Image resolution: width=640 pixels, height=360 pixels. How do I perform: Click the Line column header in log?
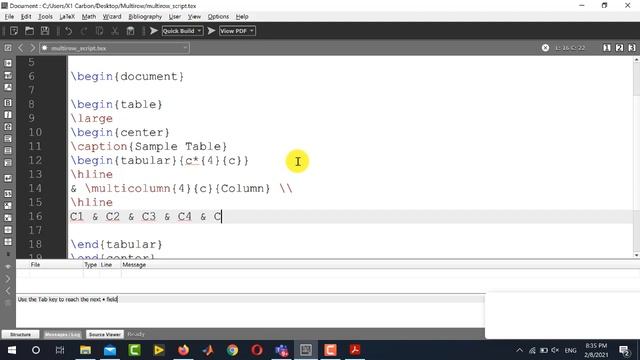tap(106, 265)
